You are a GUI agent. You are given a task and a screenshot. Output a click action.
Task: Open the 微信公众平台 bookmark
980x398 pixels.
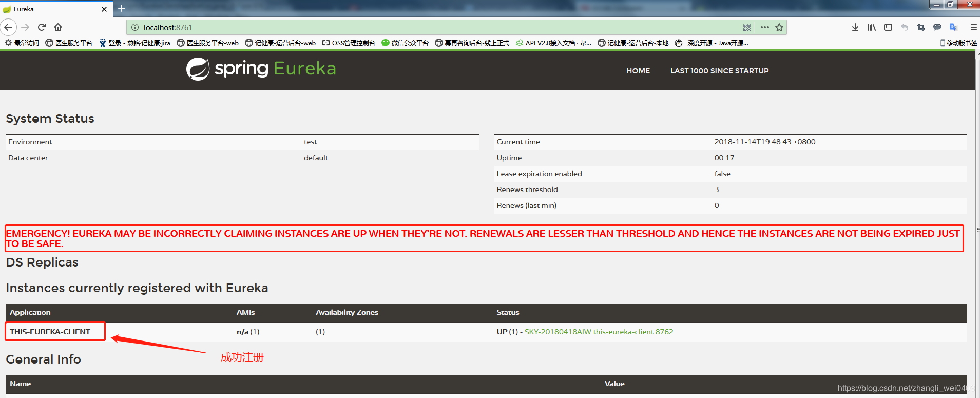tap(405, 43)
